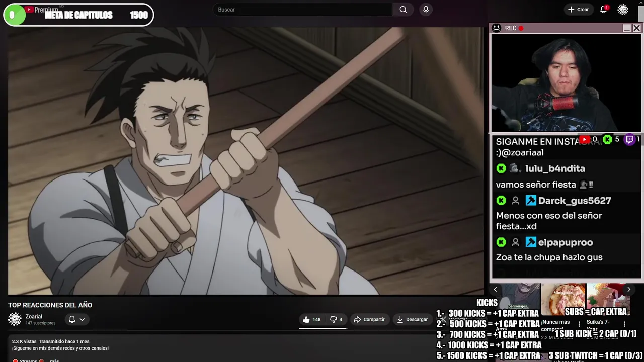Screen dimensions: 644x362
Task: Click 'Sígueme en mis demás redes' description text
Action: [x=60, y=348]
